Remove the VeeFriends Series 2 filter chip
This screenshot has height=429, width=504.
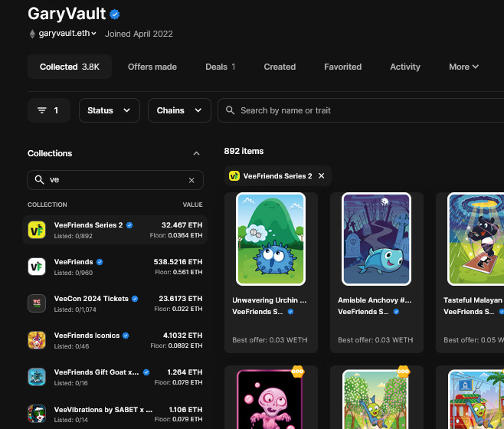[x=321, y=176]
